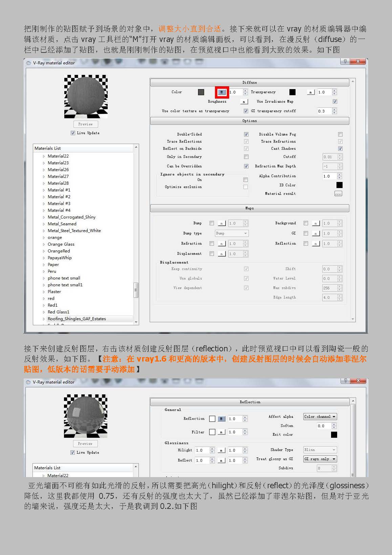The image size is (392, 555).
Task: Enable the Displacement map checkbox
Action: (212, 254)
